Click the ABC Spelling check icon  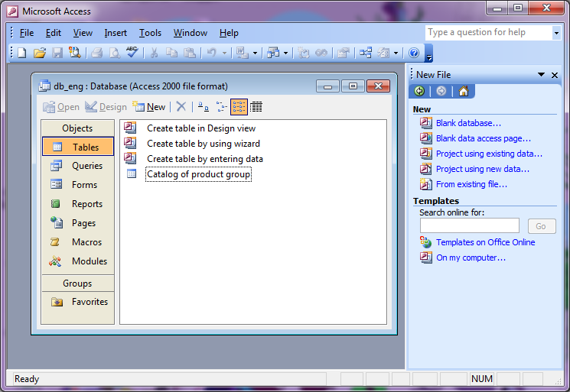(x=132, y=52)
